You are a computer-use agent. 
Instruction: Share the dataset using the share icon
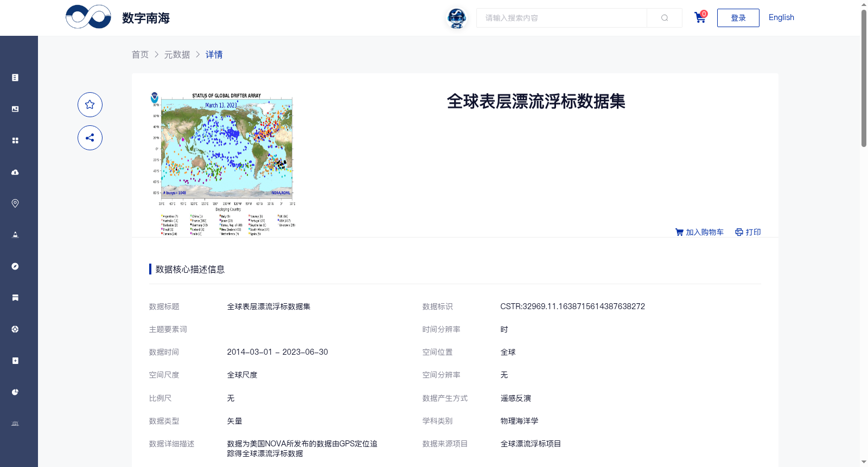point(90,138)
